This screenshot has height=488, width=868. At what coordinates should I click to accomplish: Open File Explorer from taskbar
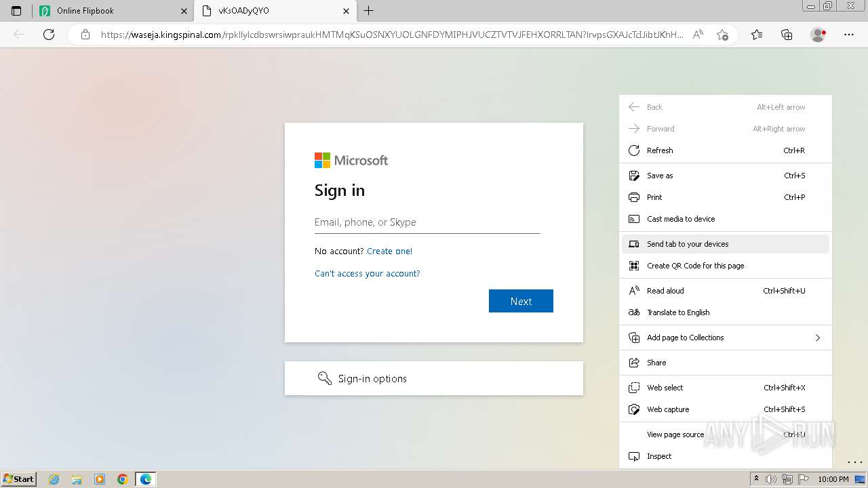click(77, 479)
